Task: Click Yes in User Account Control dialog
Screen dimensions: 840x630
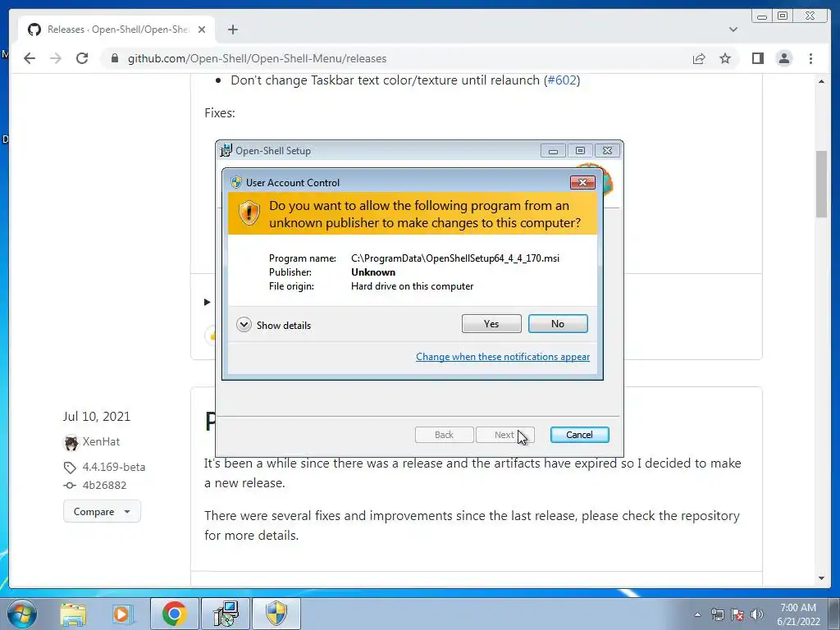Action: tap(491, 323)
